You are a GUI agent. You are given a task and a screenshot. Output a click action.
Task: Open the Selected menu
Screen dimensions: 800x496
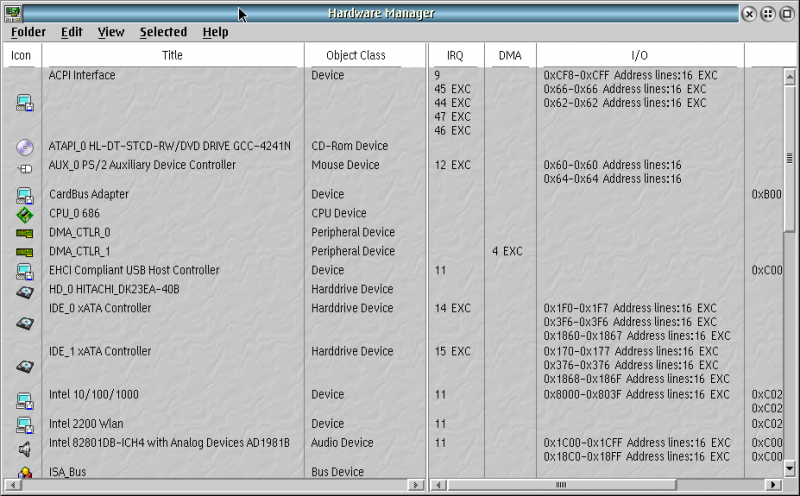[x=163, y=32]
